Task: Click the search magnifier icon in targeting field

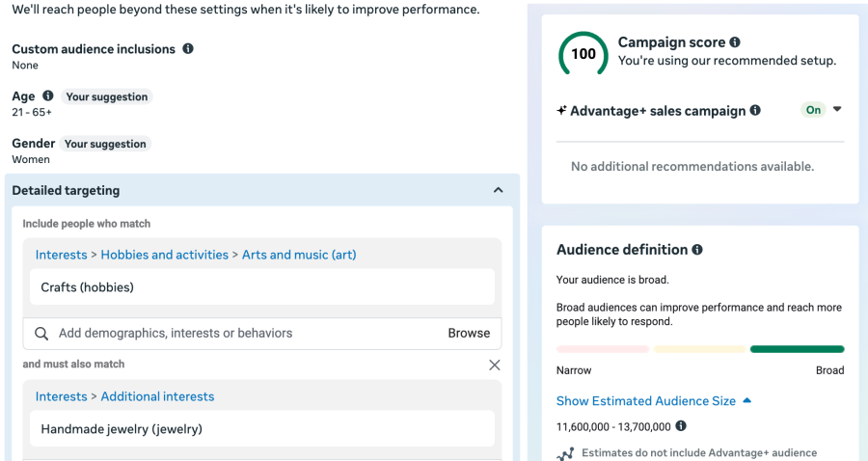Action: click(41, 334)
